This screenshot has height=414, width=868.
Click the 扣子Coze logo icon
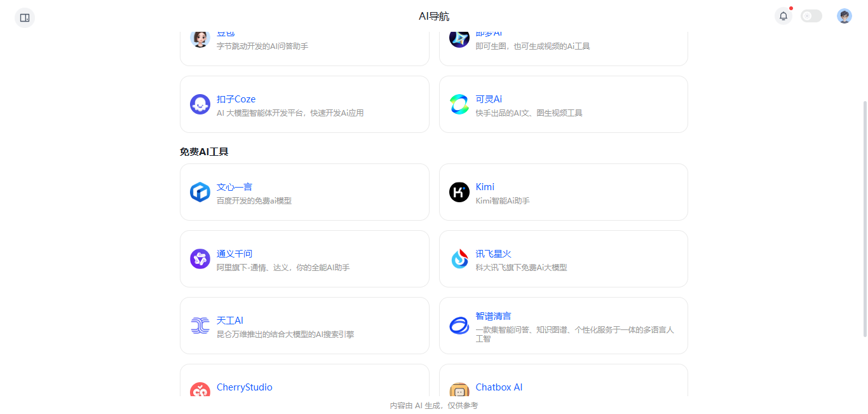click(200, 104)
